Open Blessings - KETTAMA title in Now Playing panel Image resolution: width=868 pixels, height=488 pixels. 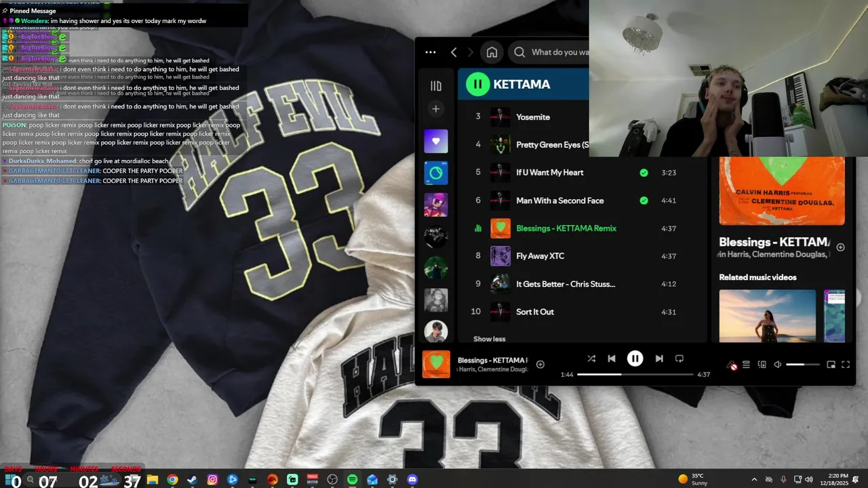774,242
